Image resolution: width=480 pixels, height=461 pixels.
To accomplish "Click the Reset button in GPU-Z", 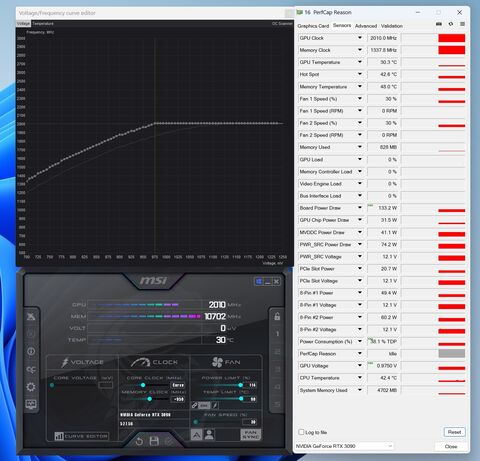I will pos(454,432).
